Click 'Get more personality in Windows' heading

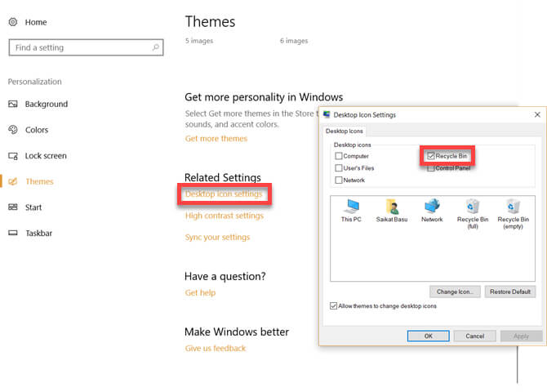pyautogui.click(x=264, y=97)
